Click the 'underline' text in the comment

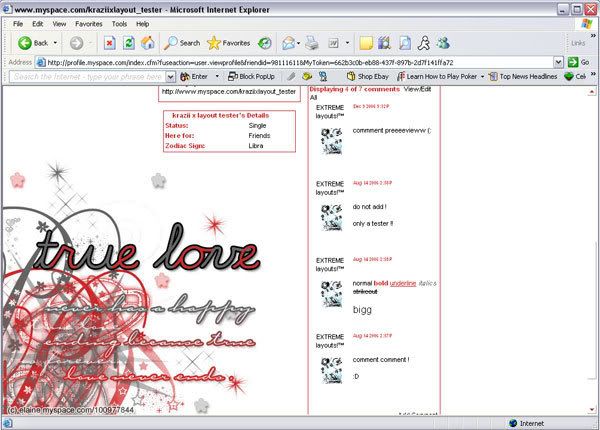tap(403, 283)
